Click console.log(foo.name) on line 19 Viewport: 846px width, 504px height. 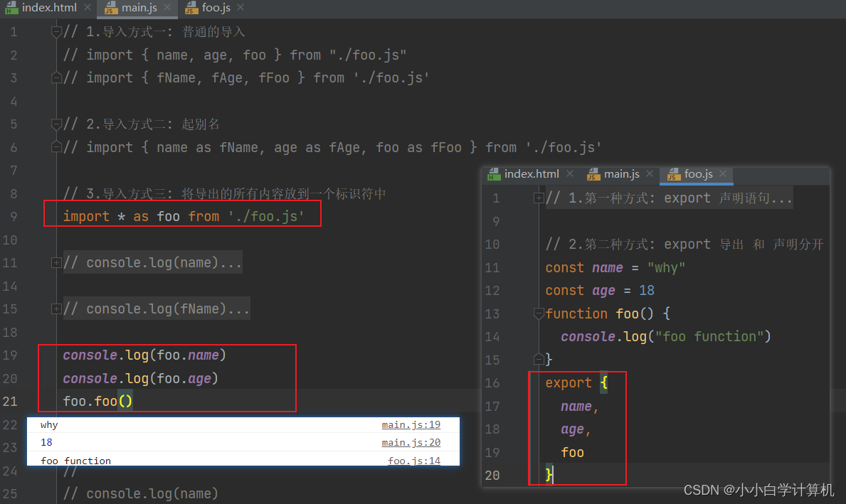coord(144,355)
